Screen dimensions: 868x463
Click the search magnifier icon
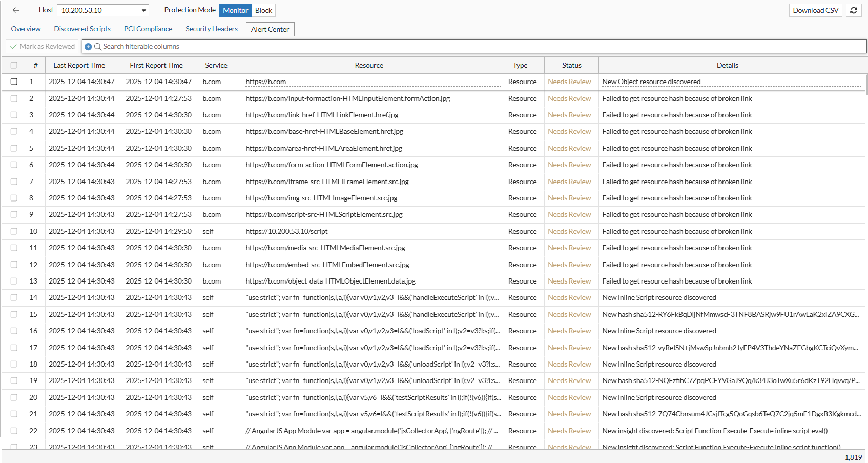click(x=97, y=47)
